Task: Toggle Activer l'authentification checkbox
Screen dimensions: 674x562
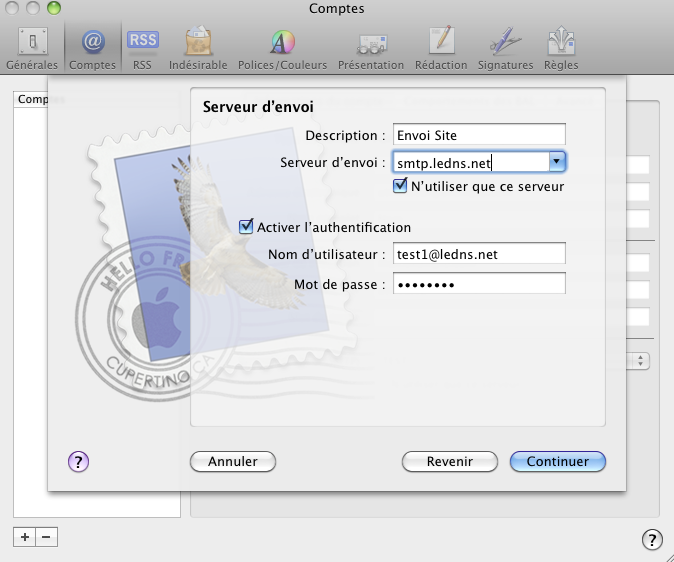Action: click(246, 227)
